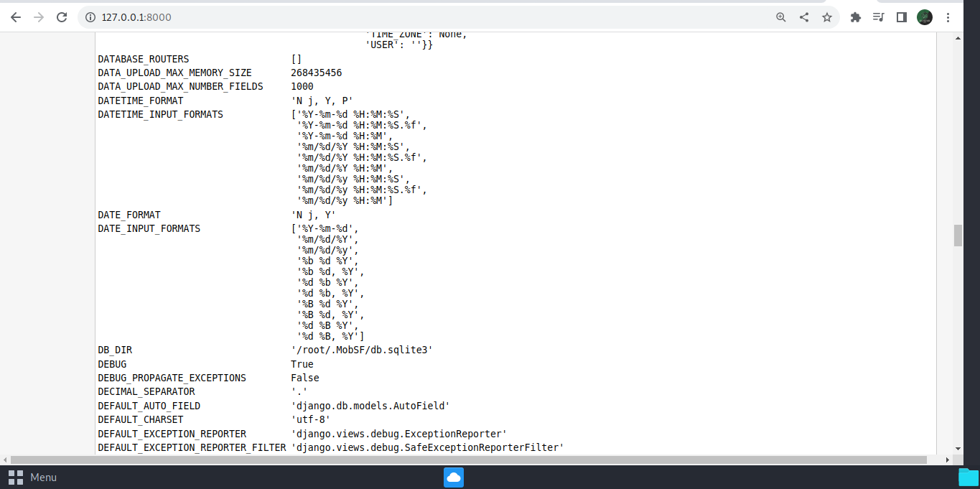Share the current page via the share icon
Screen dimensions: 980x489
(804, 17)
